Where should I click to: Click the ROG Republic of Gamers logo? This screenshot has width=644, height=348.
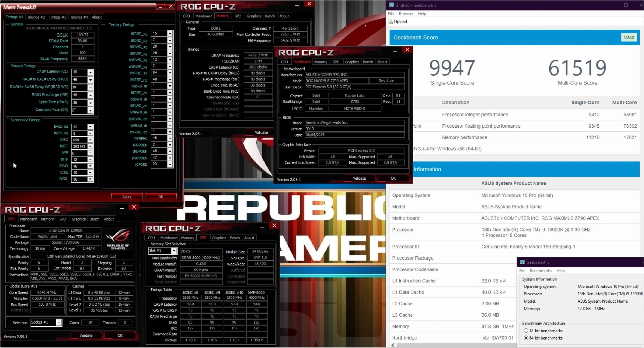(118, 239)
